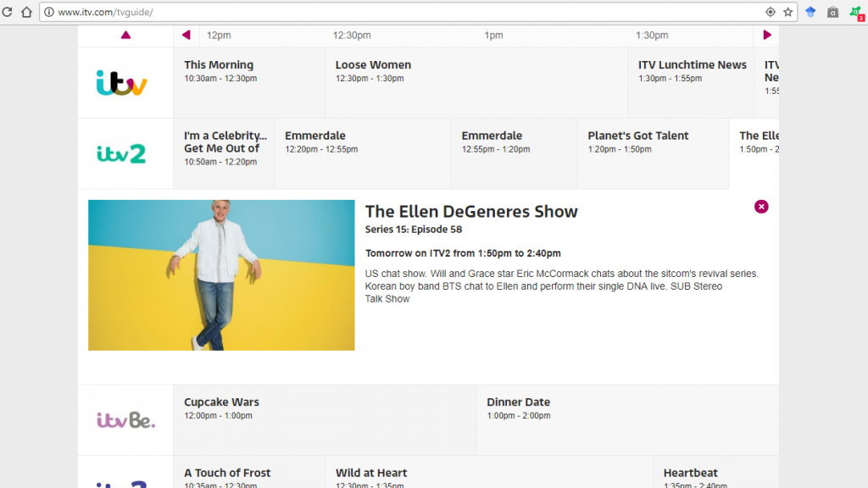Open the blue graduation cap extension
The image size is (868, 488).
point(810,12)
